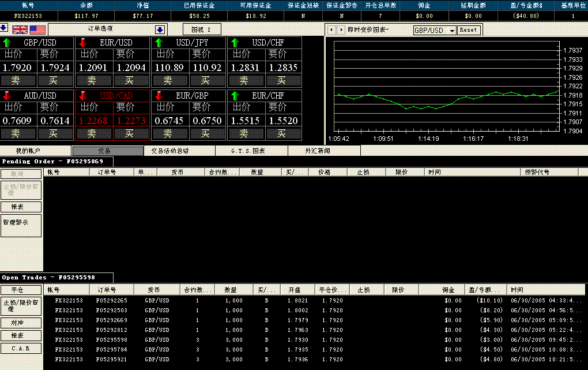This screenshot has width=588, height=370.
Task: Sort Open Trades by 盈/亏额 column header
Action: coord(486,290)
